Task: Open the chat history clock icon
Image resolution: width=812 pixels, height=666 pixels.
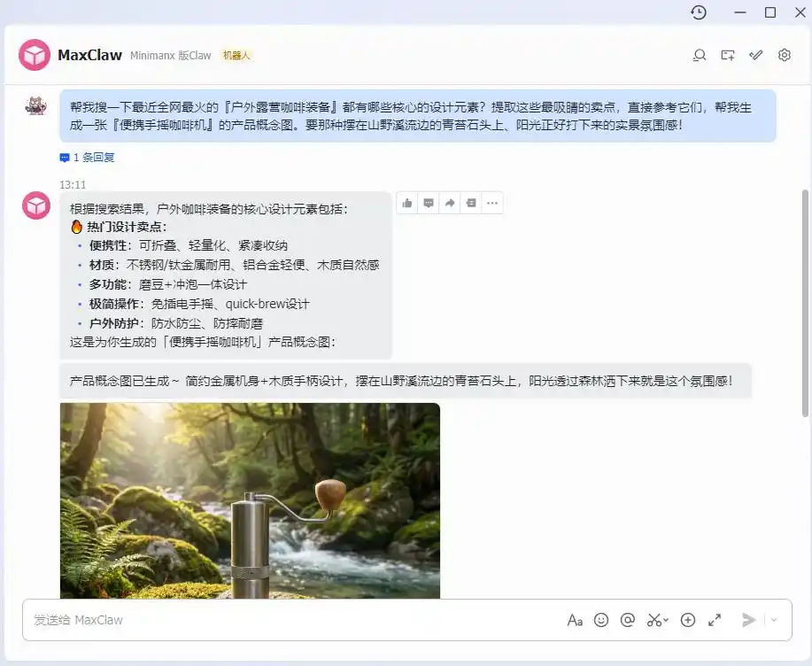Action: tap(699, 12)
